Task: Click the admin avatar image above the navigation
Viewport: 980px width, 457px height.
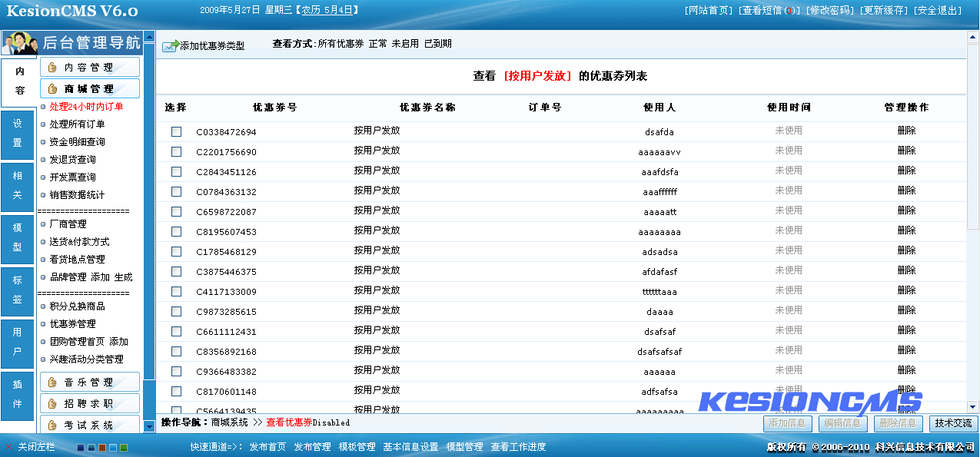Action: coord(18,43)
